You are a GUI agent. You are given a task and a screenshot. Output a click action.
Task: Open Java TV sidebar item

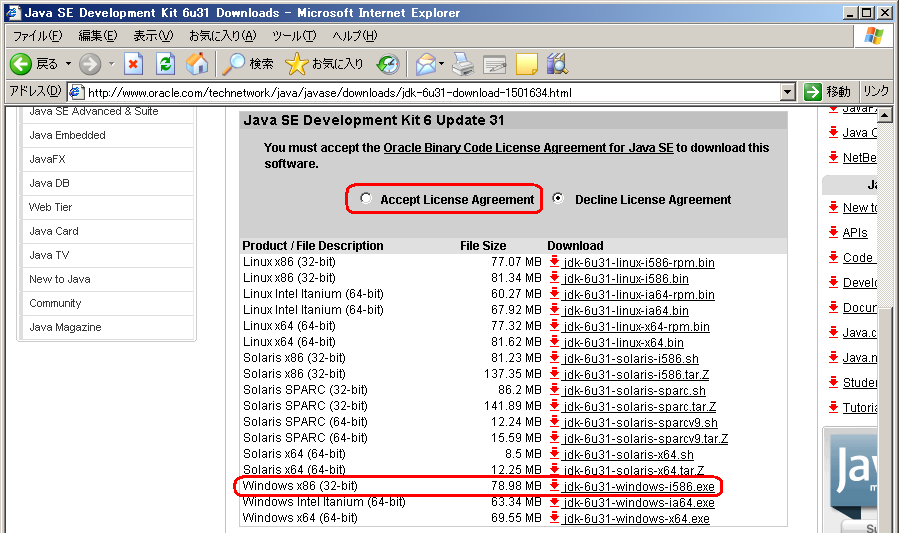pyautogui.click(x=49, y=256)
